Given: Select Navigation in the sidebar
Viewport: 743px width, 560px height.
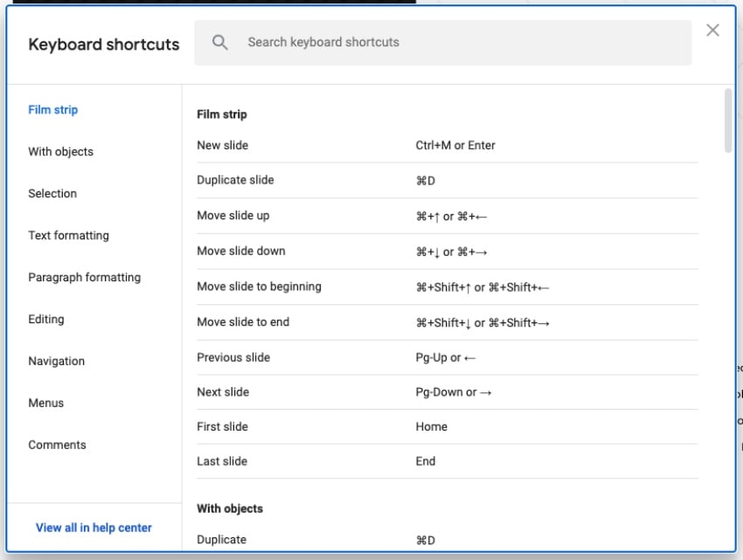Looking at the screenshot, I should pos(57,362).
